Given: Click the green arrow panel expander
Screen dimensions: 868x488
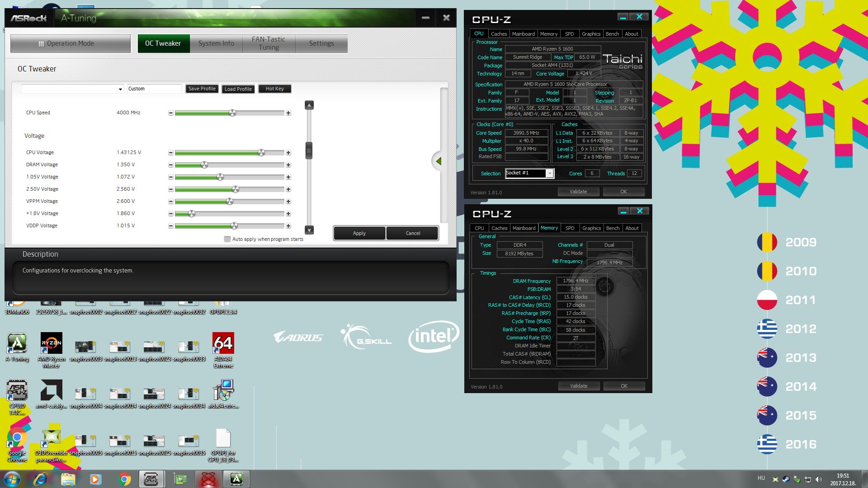Looking at the screenshot, I should pos(438,161).
